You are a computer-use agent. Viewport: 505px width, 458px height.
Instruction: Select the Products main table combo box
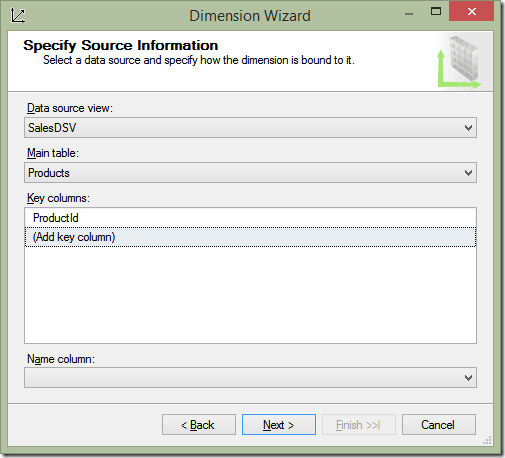coord(250,173)
